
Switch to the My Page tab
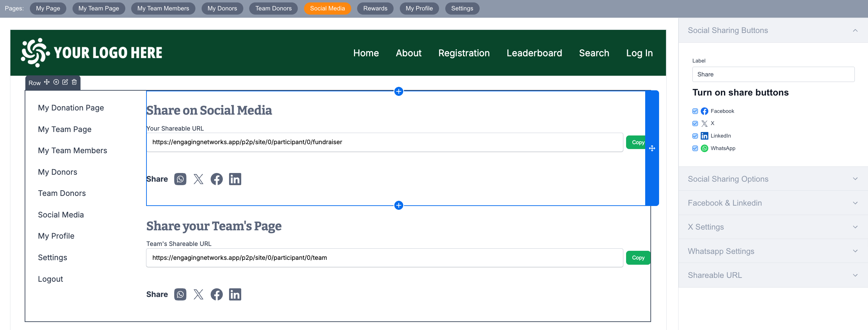[x=48, y=8]
